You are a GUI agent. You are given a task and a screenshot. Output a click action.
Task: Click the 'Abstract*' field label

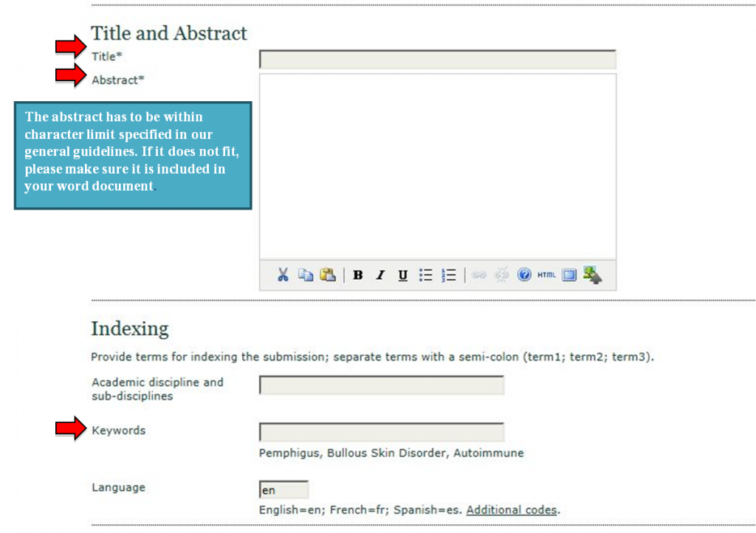[x=117, y=80]
